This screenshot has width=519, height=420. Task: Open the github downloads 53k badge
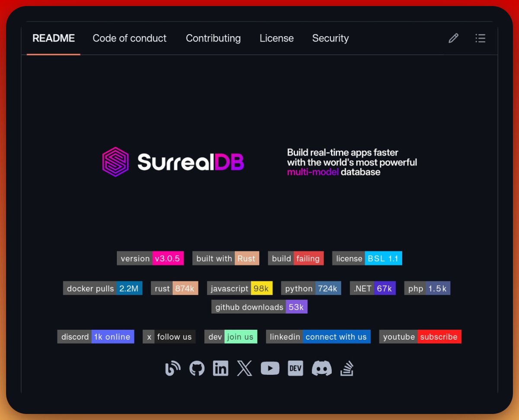point(259,307)
